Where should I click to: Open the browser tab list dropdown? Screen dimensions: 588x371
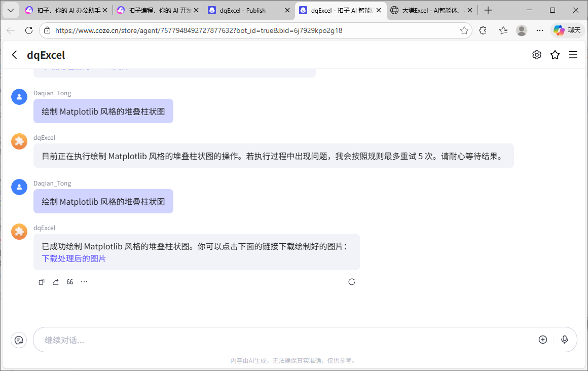[x=10, y=10]
